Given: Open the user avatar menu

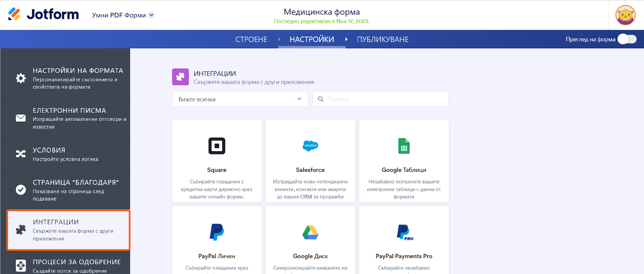Looking at the screenshot, I should (x=625, y=15).
